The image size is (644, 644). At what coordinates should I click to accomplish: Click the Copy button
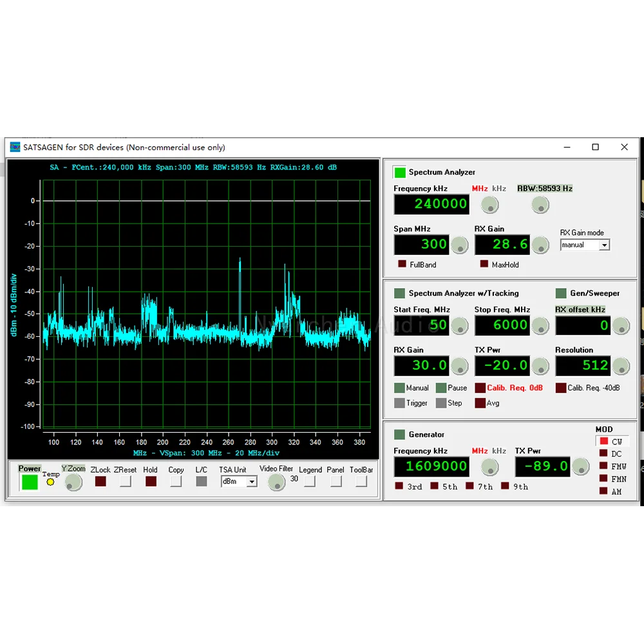(x=176, y=481)
